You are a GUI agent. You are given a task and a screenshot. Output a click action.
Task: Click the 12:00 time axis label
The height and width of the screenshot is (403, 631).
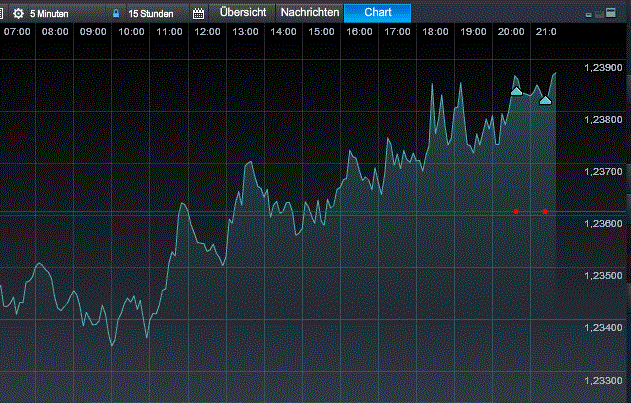[x=207, y=32]
